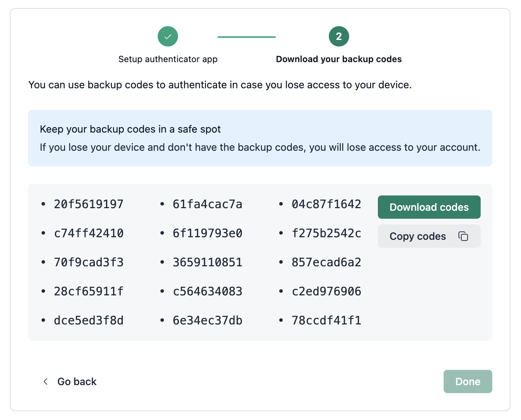Select the Download your backup codes step label
Image resolution: width=521 pixels, height=420 pixels.
339,59
